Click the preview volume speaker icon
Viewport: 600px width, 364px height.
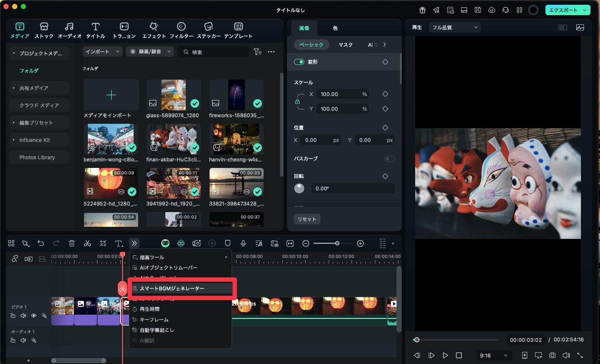[x=566, y=355]
